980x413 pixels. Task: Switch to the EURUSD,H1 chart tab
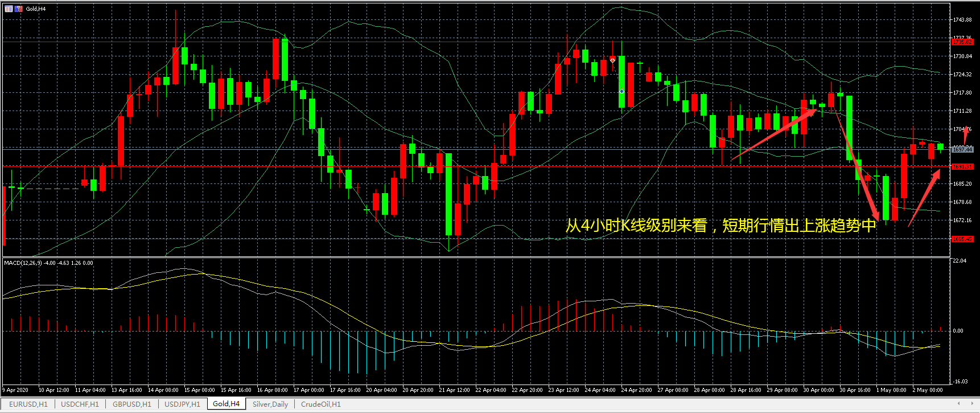coord(28,404)
